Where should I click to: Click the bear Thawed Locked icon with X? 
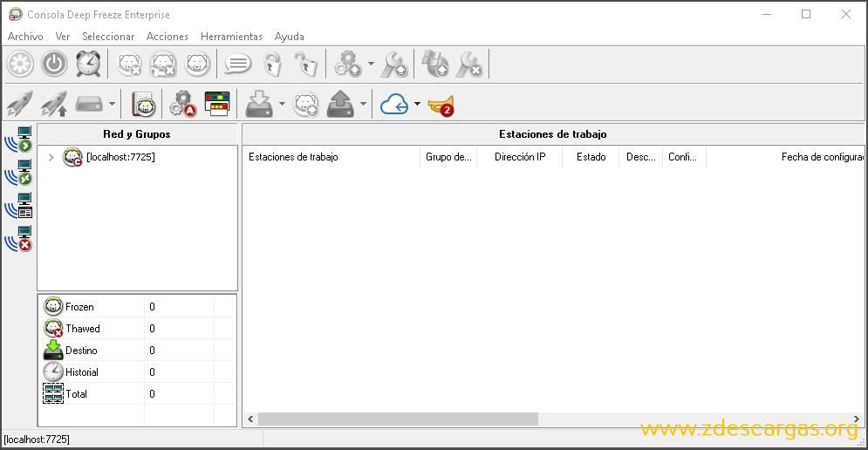164,65
